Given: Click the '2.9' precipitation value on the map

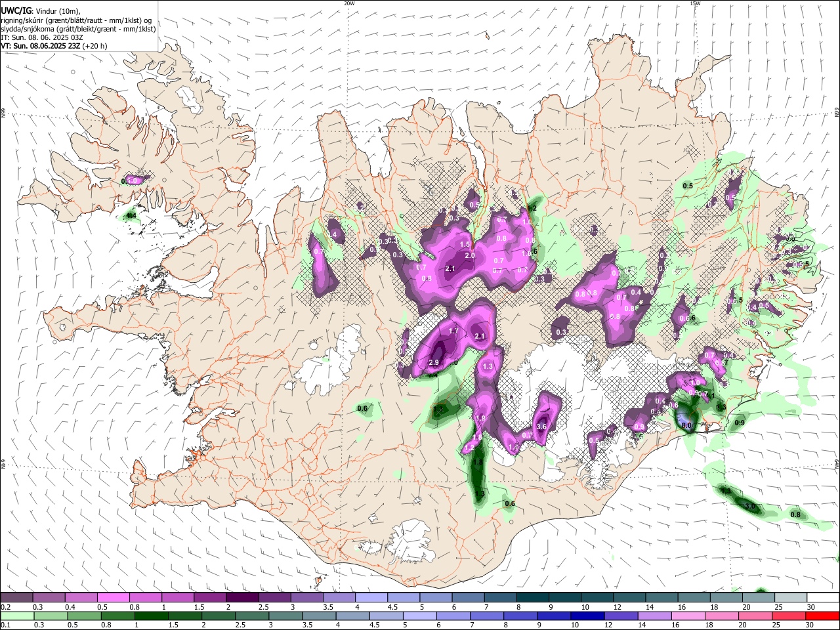Looking at the screenshot, I should click(x=434, y=363).
